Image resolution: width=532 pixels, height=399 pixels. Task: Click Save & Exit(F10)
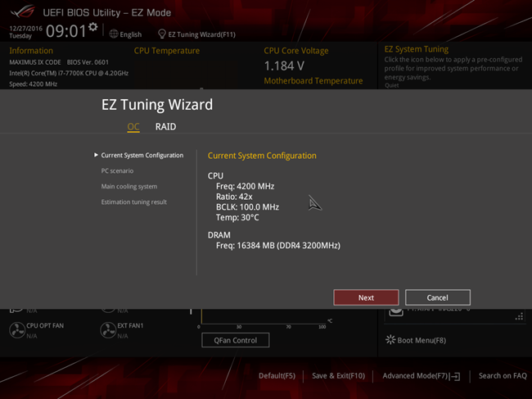pyautogui.click(x=338, y=376)
